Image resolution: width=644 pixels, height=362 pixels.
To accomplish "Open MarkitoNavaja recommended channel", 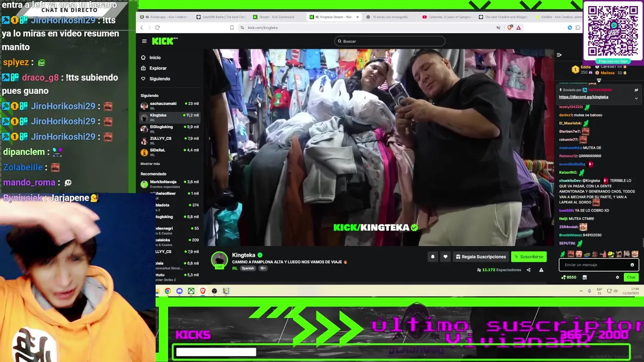I will 170,184.
